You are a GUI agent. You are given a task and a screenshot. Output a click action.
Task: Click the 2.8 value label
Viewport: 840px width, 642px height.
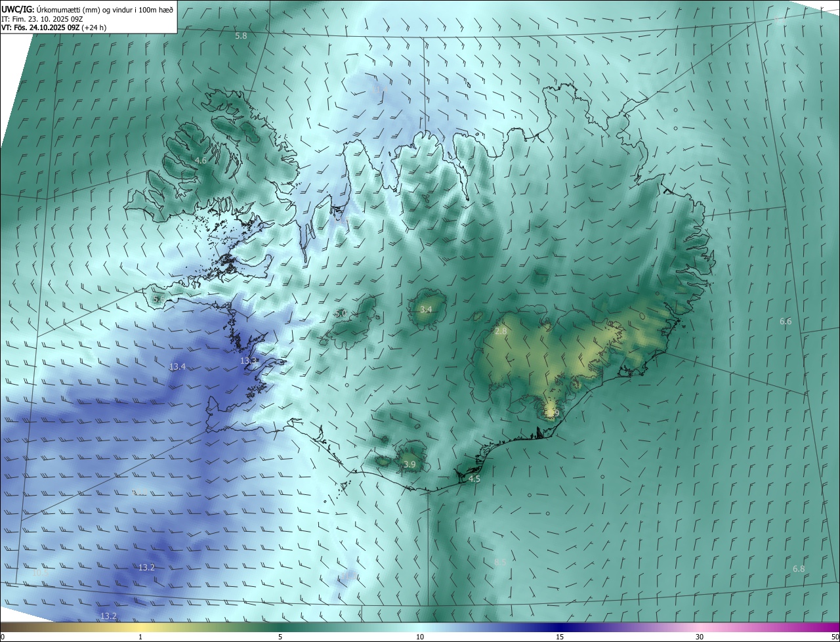501,332
